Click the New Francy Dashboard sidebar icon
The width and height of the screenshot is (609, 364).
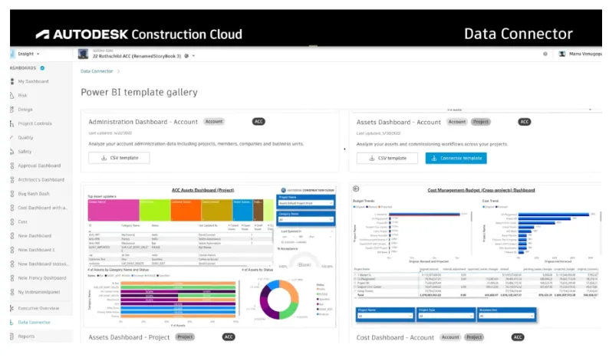click(x=12, y=278)
